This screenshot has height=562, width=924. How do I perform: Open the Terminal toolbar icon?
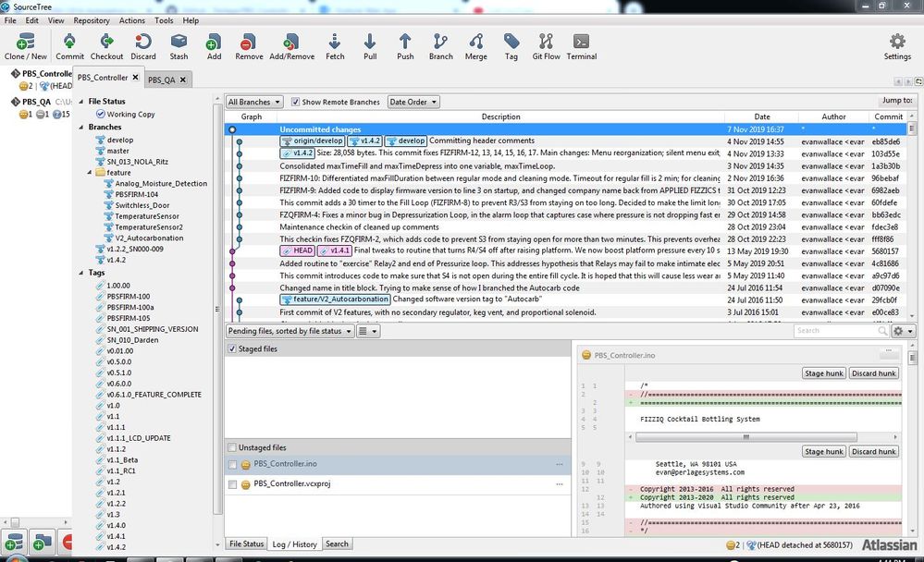coord(582,43)
